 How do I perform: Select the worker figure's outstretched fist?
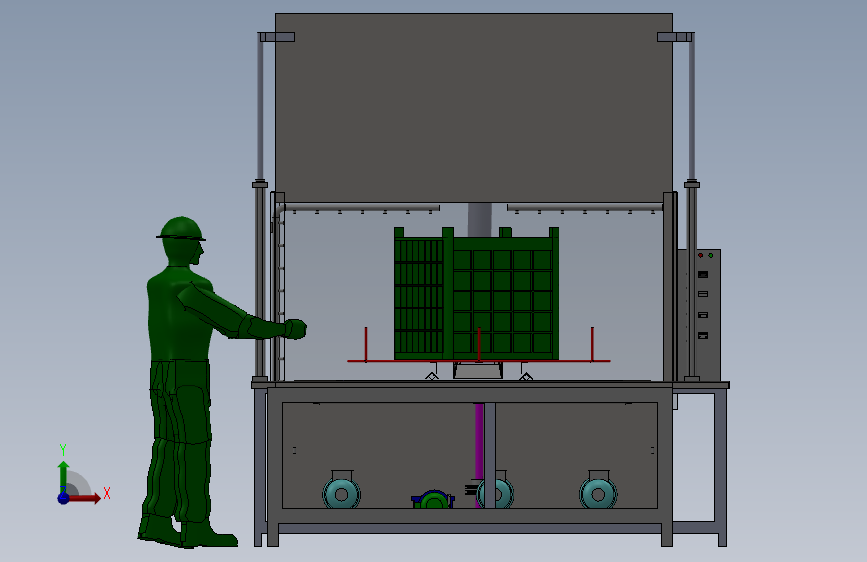point(295,329)
